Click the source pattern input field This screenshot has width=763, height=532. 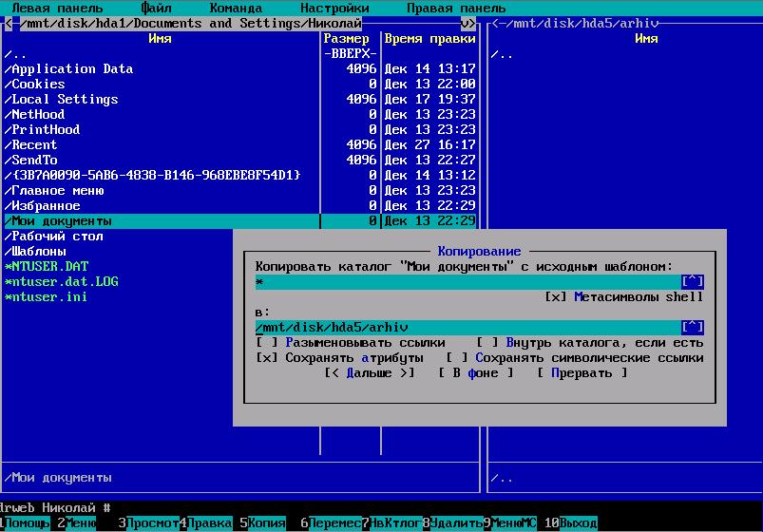coord(468,282)
